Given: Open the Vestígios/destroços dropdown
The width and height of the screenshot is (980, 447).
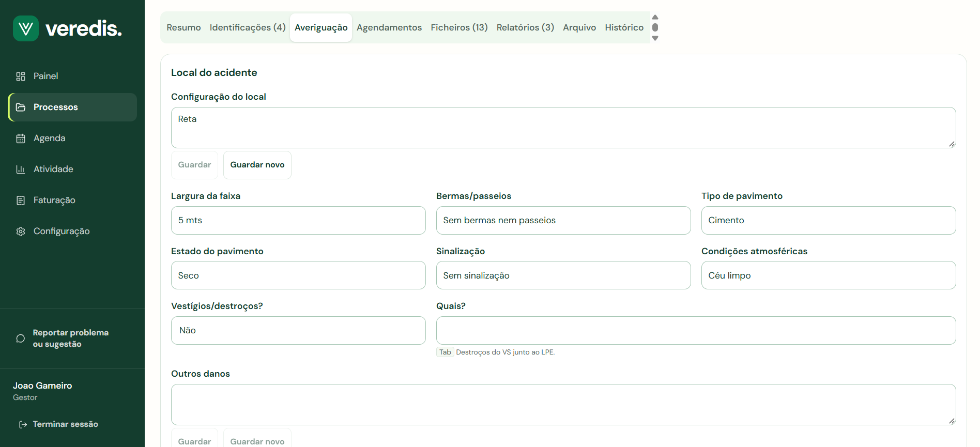Looking at the screenshot, I should [298, 331].
